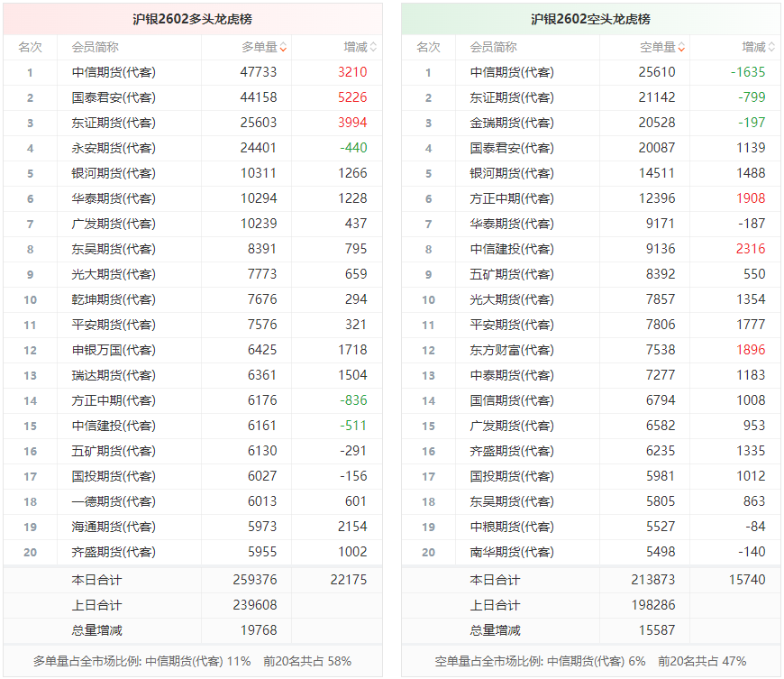Select 广发期货(代客) in long table
Image resolution: width=784 pixels, height=679 pixels.
(x=114, y=224)
